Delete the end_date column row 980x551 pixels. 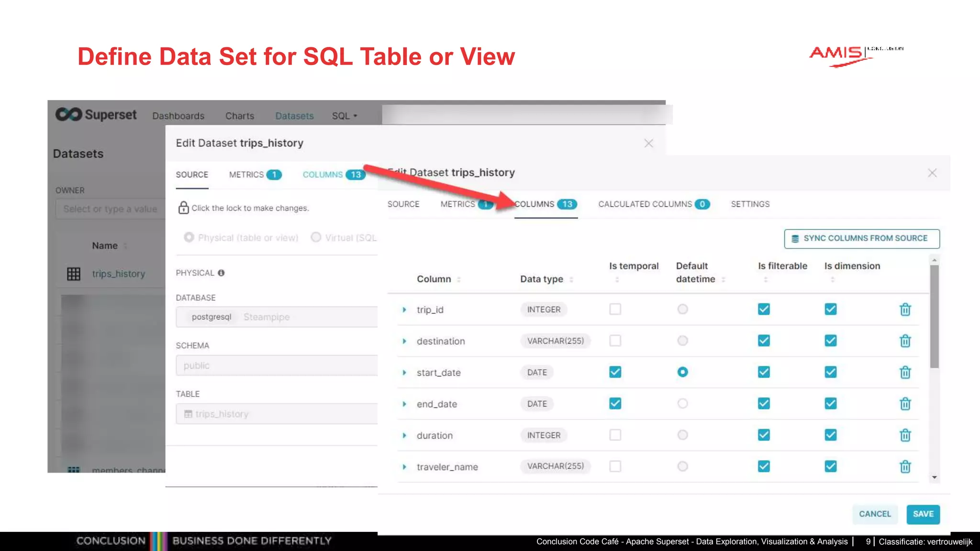click(905, 404)
